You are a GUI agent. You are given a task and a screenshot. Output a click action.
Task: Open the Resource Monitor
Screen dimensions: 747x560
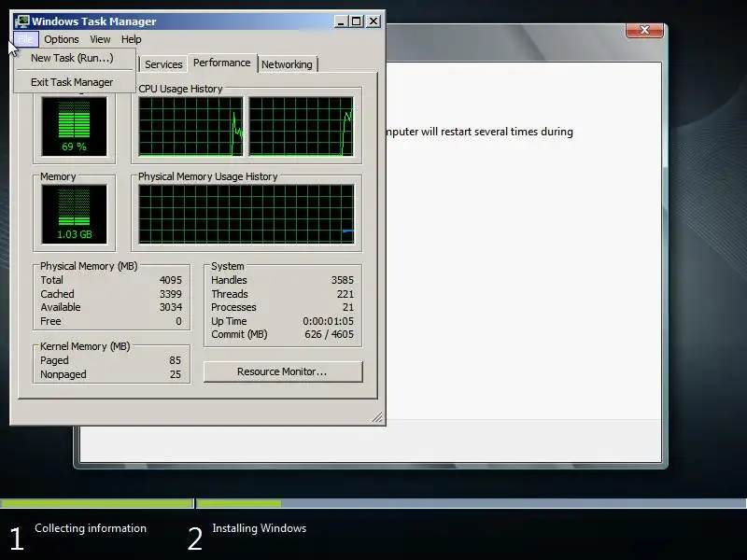coord(283,371)
